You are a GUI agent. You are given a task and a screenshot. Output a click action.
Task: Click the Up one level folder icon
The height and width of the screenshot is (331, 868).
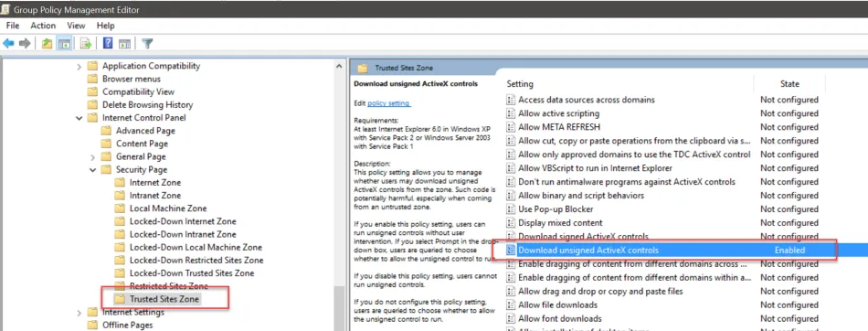click(47, 43)
